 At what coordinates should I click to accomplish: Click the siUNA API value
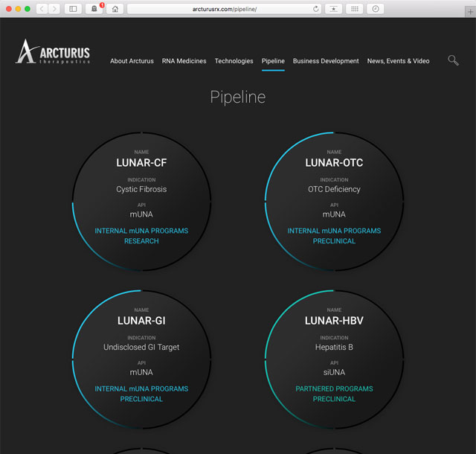pyautogui.click(x=334, y=372)
